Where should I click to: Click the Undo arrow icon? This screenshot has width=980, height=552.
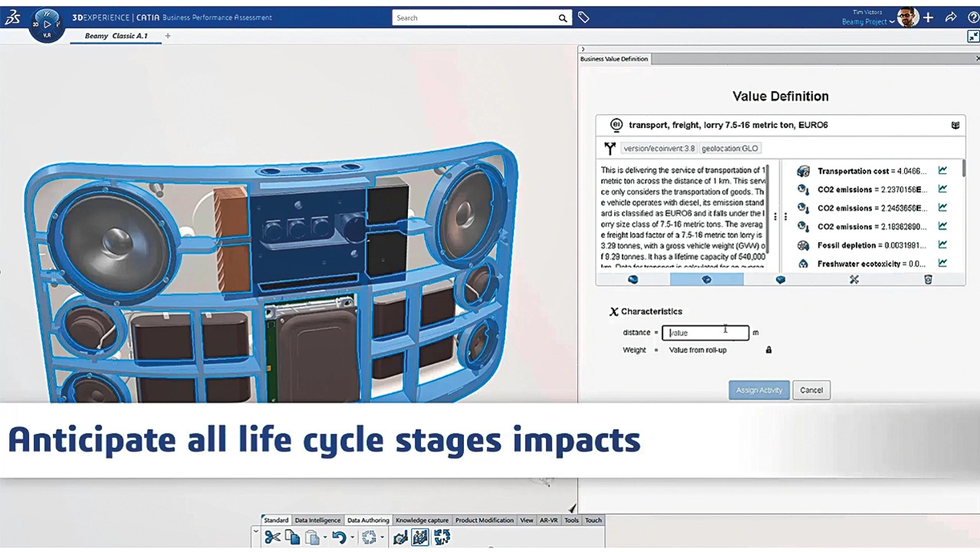pos(338,538)
